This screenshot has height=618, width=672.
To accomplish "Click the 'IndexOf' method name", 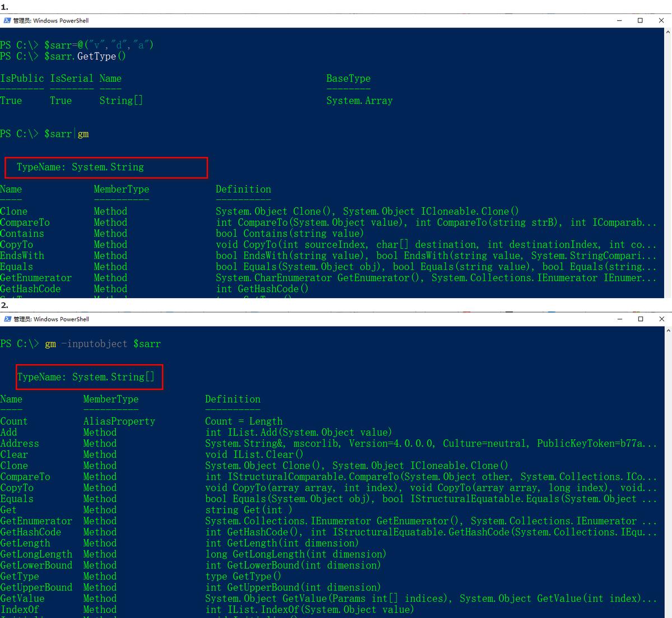I will 20,610.
